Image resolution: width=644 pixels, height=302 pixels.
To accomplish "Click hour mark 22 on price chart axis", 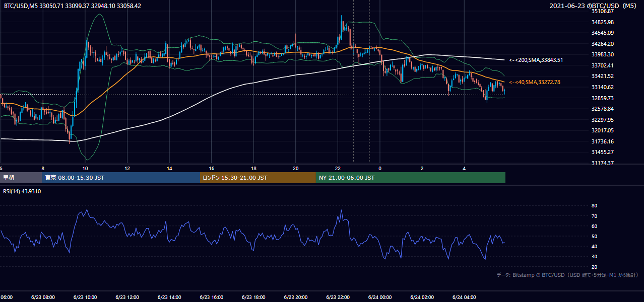I will coord(338,168).
